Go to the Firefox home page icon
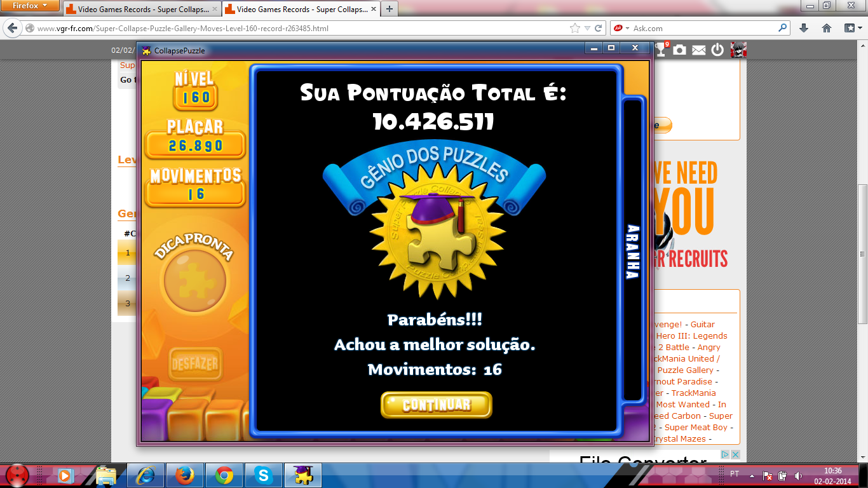 coord(827,28)
